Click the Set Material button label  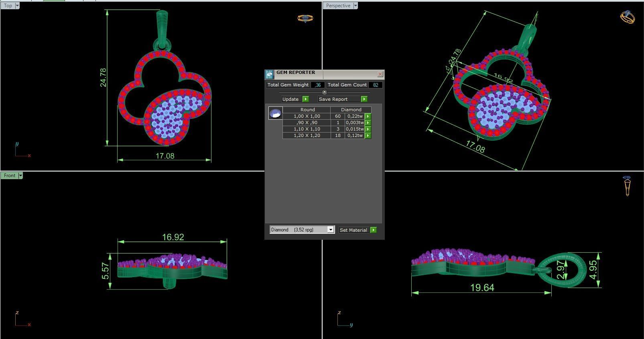[x=353, y=230]
